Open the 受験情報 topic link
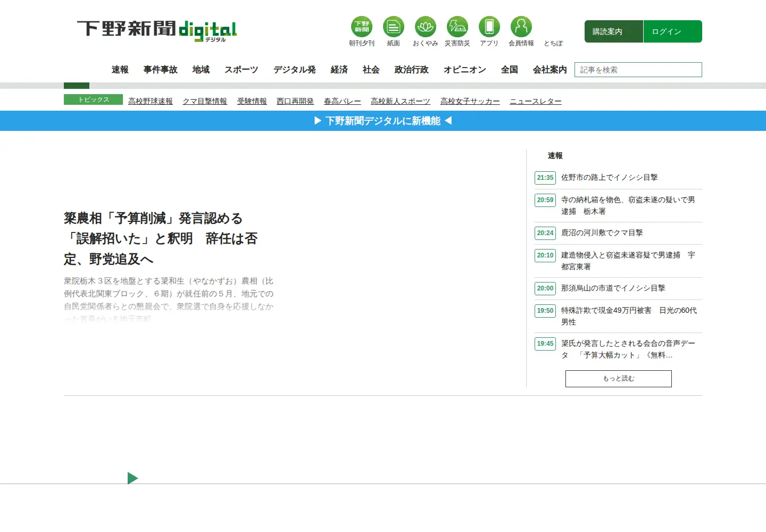 pyautogui.click(x=252, y=101)
